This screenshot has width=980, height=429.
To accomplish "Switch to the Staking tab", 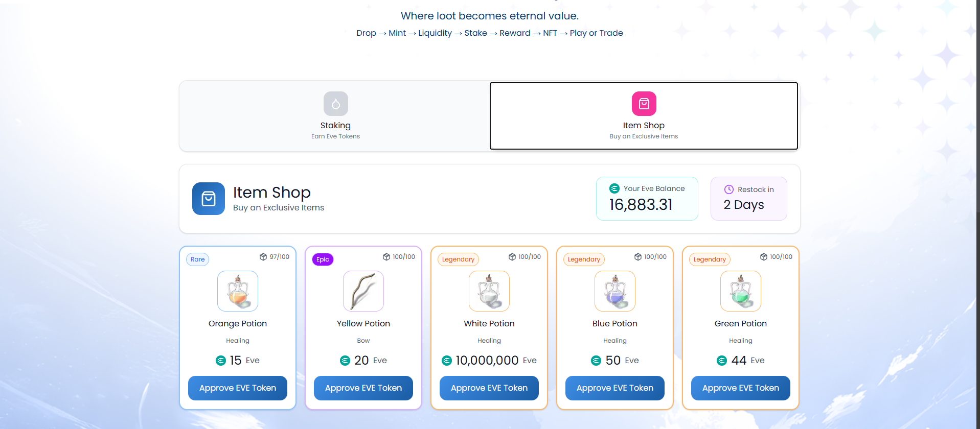I will pyautogui.click(x=335, y=116).
